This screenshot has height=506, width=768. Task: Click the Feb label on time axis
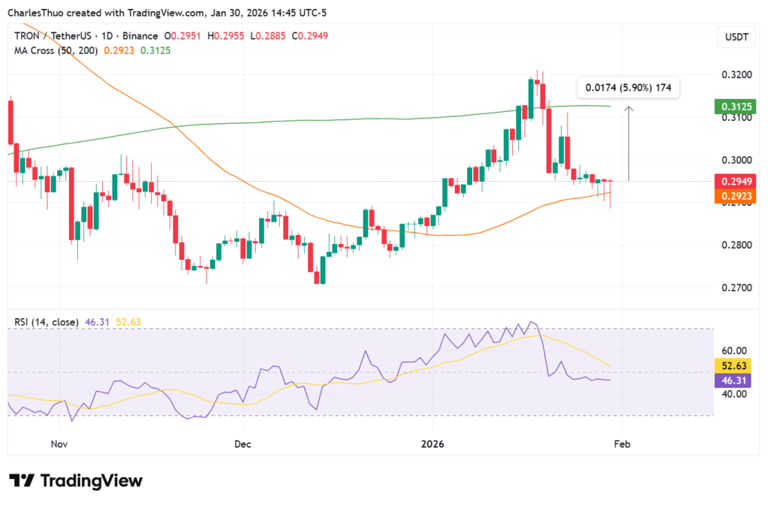[622, 444]
